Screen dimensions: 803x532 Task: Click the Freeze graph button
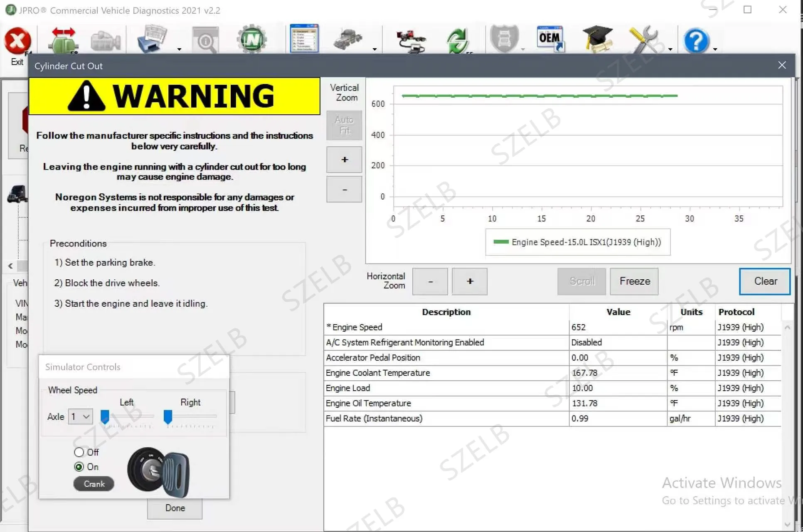(634, 281)
